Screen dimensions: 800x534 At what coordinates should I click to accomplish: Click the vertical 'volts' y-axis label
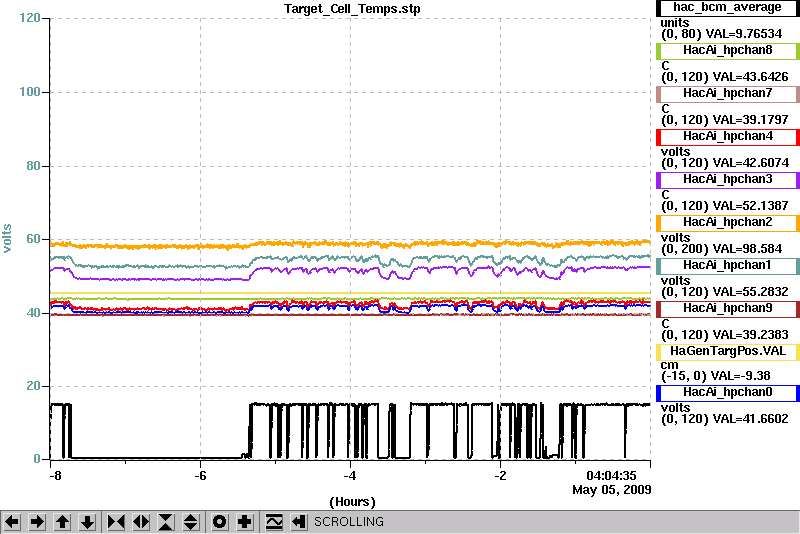(7, 239)
